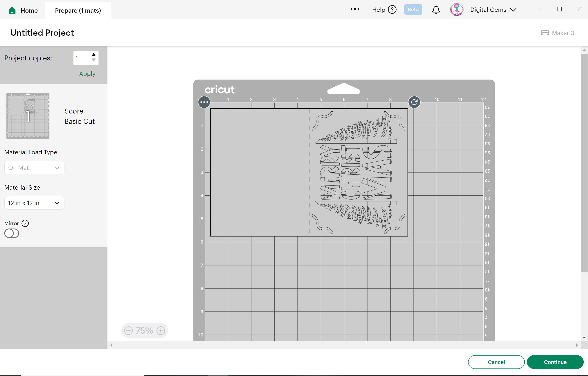Open the mat object three-dots options
Image resolution: width=588 pixels, height=376 pixels.
204,102
